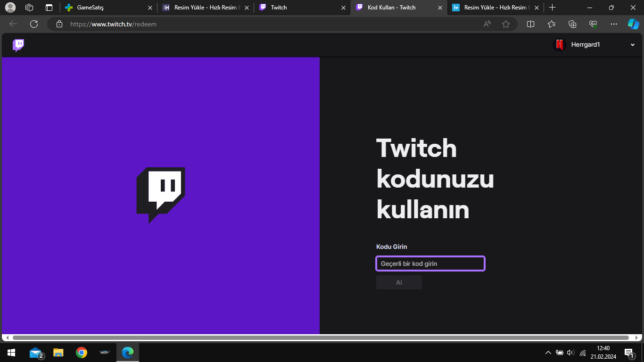This screenshot has width=644, height=362.
Task: Add this page to favorites star icon
Action: pos(506,24)
